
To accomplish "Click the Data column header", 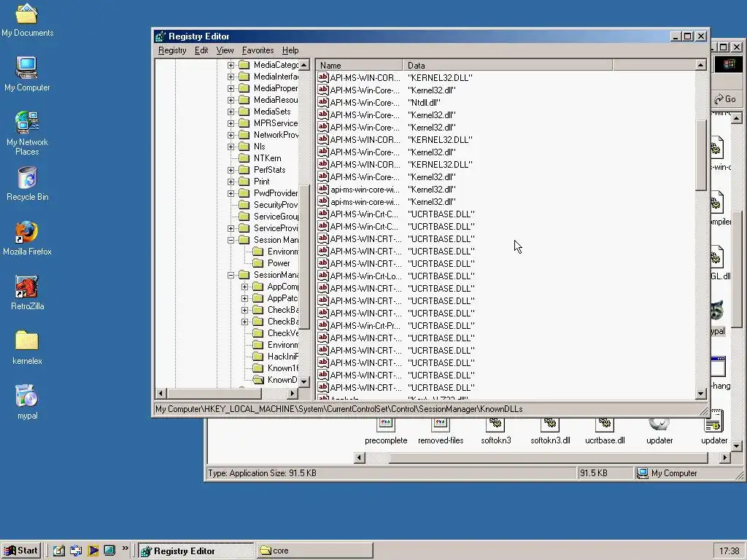I will pos(508,65).
